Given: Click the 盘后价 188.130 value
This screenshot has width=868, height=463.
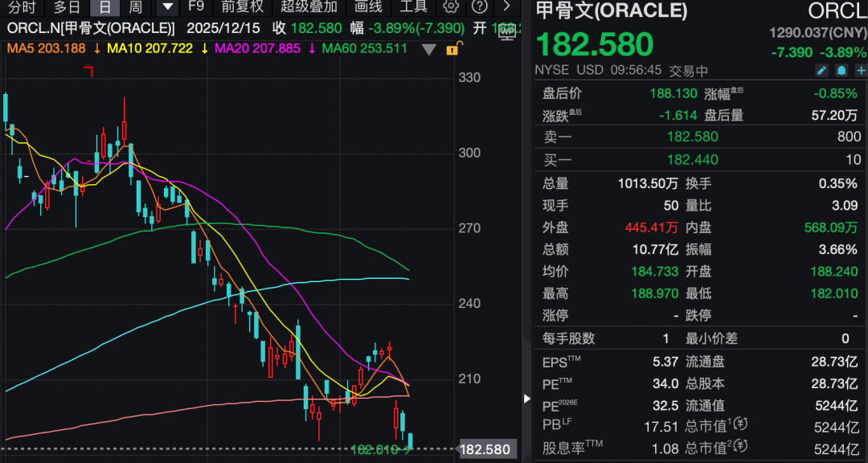Looking at the screenshot, I should pos(674,93).
